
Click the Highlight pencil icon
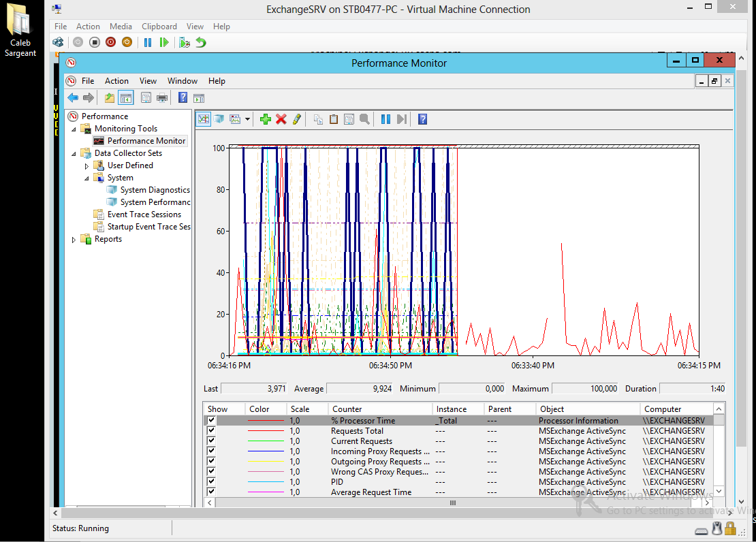296,119
